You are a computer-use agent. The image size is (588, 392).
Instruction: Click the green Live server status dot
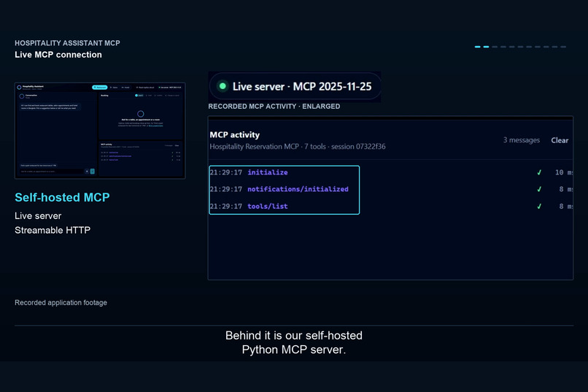[223, 86]
